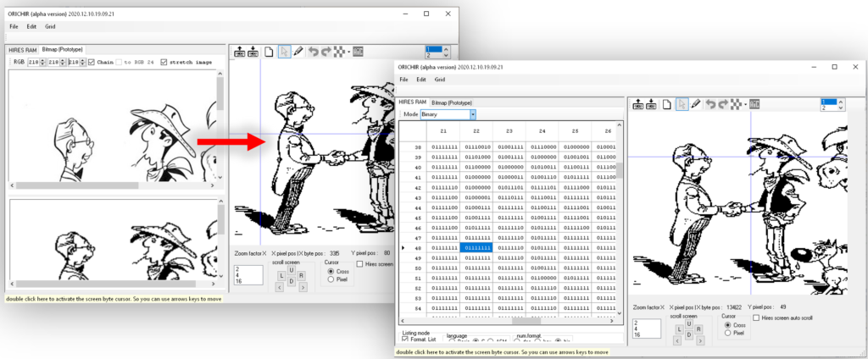Click the memory upload icon in back window toolbar

click(240, 52)
